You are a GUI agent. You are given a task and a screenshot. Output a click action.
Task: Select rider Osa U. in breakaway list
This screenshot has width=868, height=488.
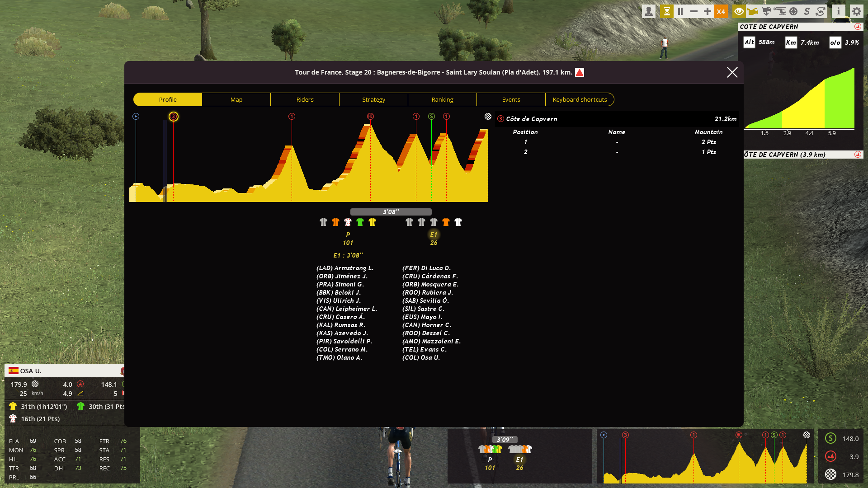(x=421, y=357)
